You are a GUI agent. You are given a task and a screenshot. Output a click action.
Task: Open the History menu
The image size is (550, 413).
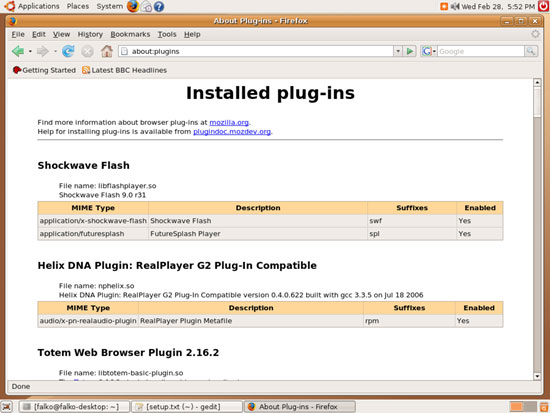click(x=90, y=34)
